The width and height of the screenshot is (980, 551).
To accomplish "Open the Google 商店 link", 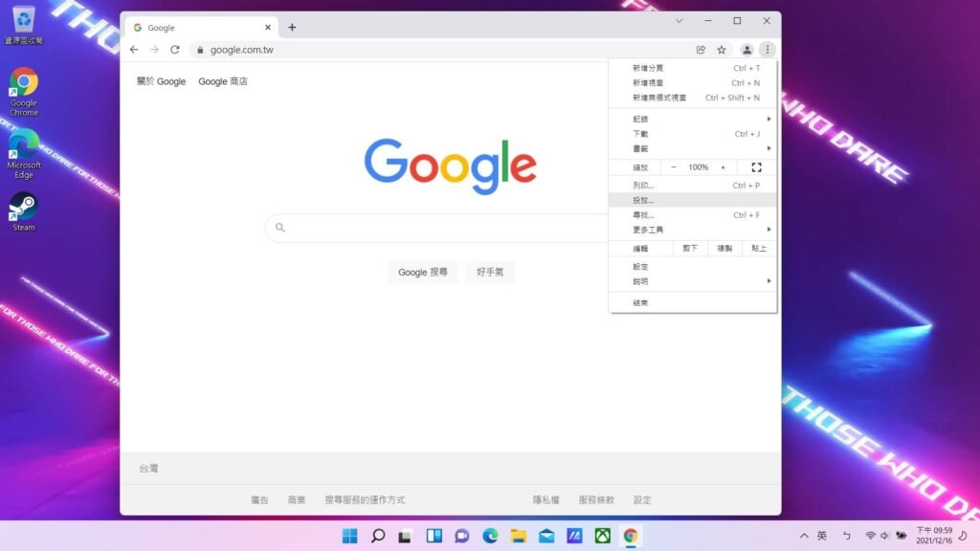I will tap(222, 81).
